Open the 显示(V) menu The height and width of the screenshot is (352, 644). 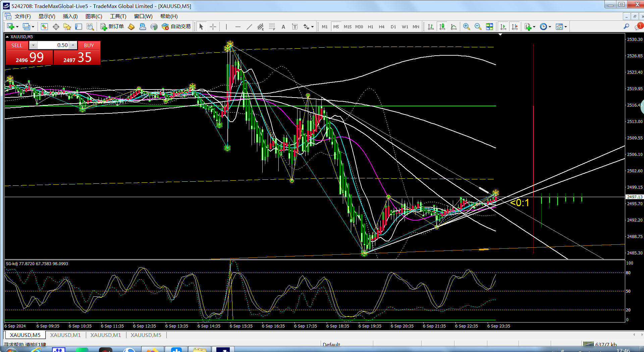coord(47,16)
